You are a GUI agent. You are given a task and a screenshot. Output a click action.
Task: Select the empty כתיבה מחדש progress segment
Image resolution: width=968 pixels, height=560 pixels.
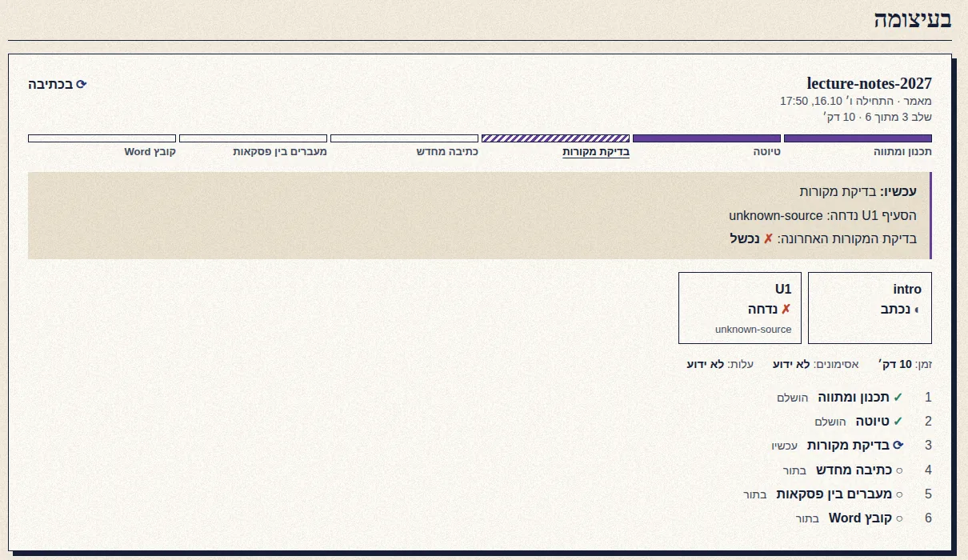point(404,138)
